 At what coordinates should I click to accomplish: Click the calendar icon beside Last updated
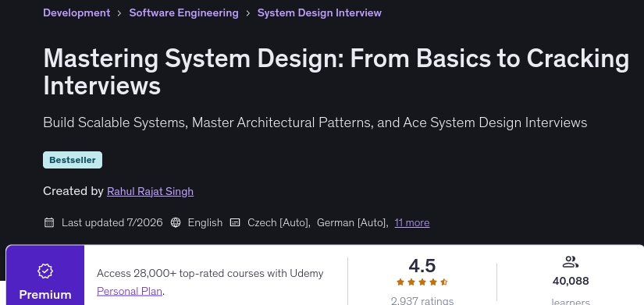click(49, 222)
